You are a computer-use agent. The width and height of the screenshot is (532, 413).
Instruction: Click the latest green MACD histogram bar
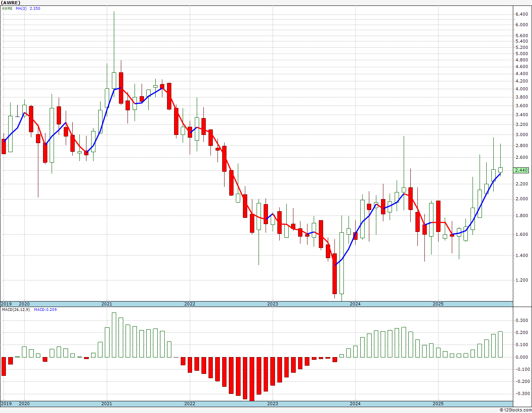tap(500, 344)
